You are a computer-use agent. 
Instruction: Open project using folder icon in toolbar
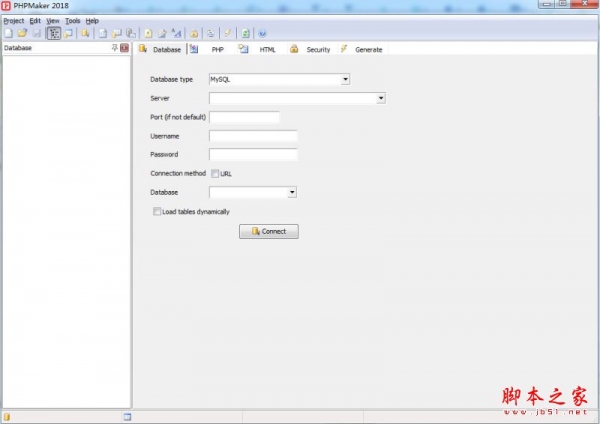point(22,33)
